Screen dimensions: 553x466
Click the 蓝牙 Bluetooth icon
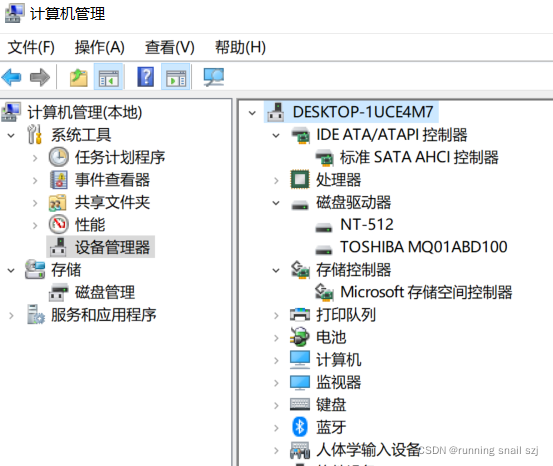pyautogui.click(x=300, y=427)
